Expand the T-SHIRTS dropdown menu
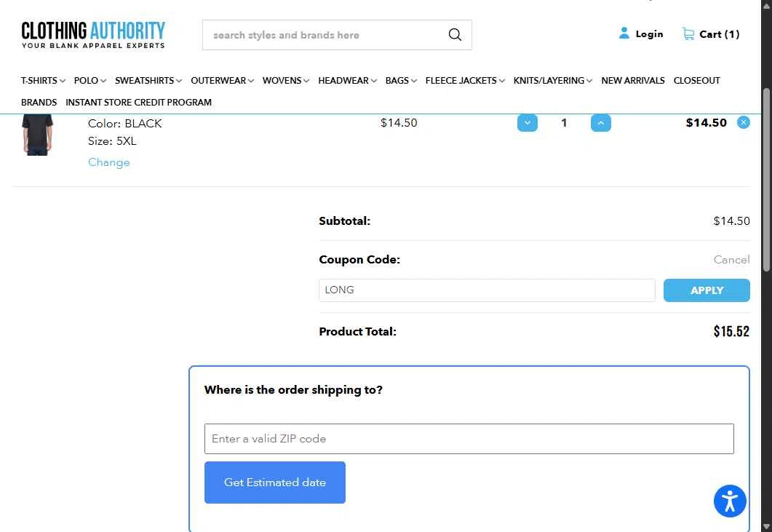 43,80
